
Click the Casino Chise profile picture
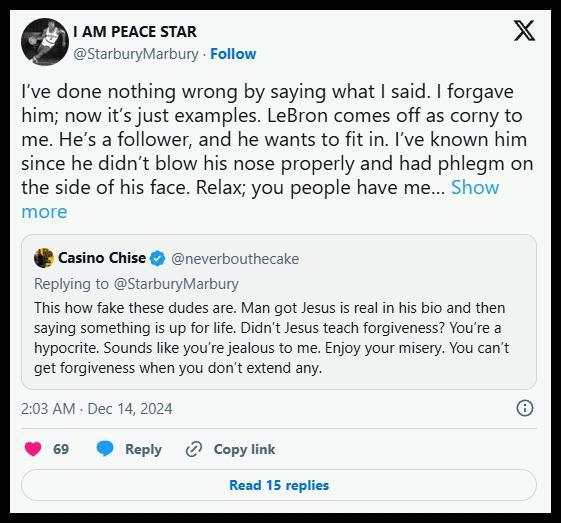44,258
